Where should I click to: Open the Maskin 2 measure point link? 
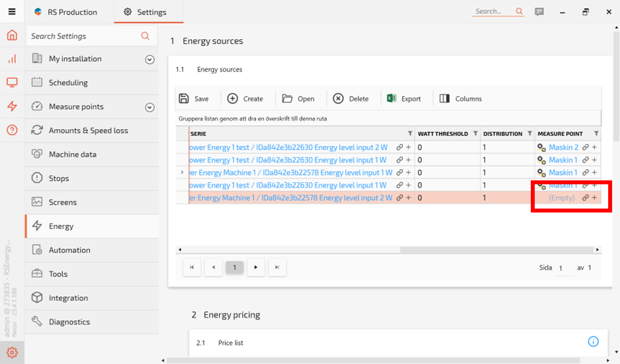[563, 148]
